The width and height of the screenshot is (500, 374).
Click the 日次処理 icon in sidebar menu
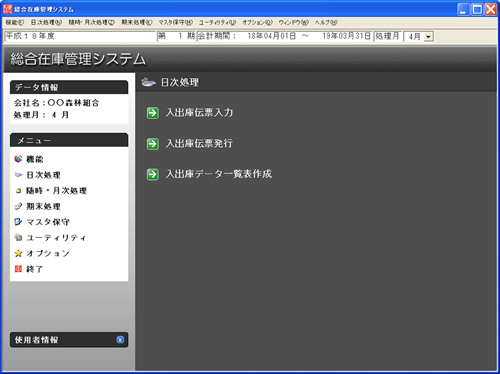[x=18, y=175]
